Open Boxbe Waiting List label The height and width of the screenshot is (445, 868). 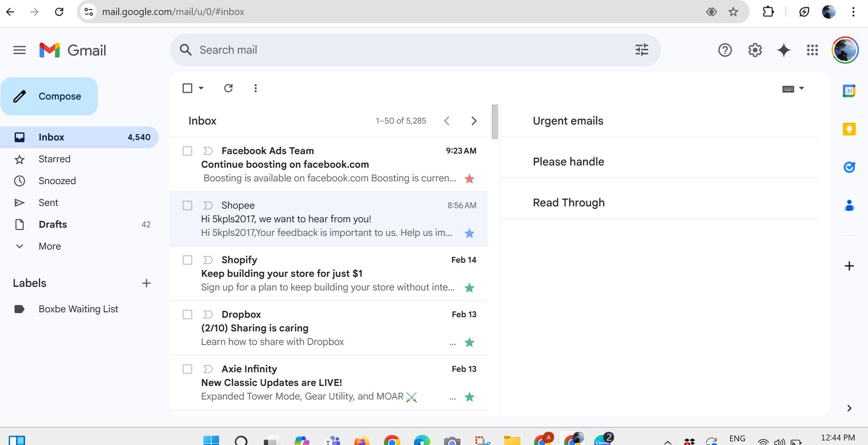[78, 309]
